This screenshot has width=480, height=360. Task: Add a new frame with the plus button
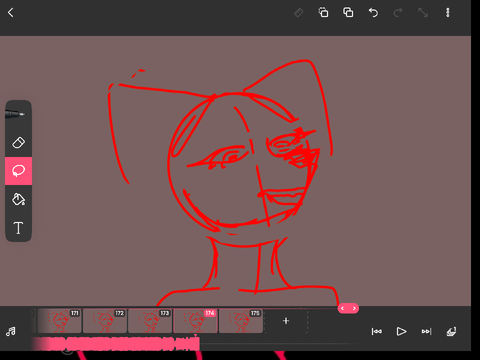click(x=286, y=321)
